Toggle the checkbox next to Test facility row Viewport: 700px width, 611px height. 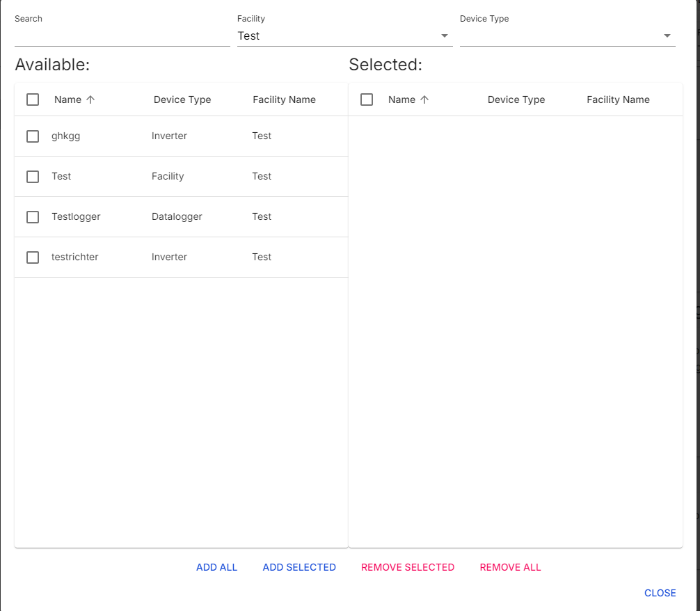(33, 177)
